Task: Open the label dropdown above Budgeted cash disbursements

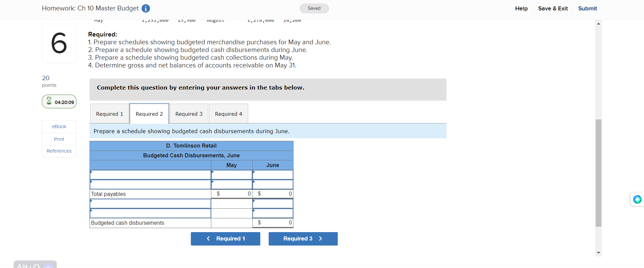Action: tap(150, 213)
